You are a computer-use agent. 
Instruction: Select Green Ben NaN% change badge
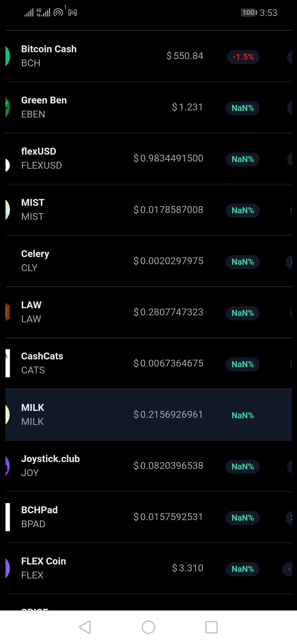[x=243, y=108]
